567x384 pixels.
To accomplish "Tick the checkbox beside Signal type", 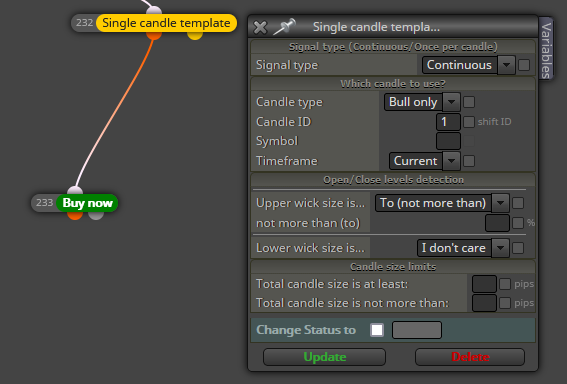I will pos(524,65).
